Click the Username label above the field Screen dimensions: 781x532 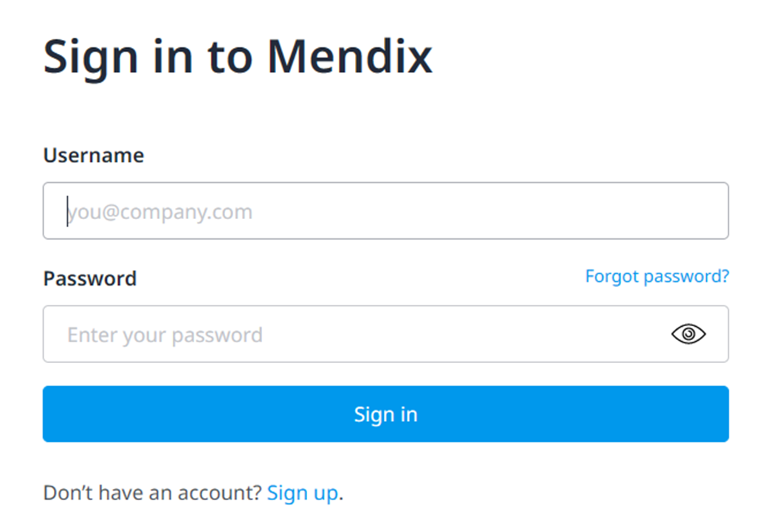pos(93,155)
